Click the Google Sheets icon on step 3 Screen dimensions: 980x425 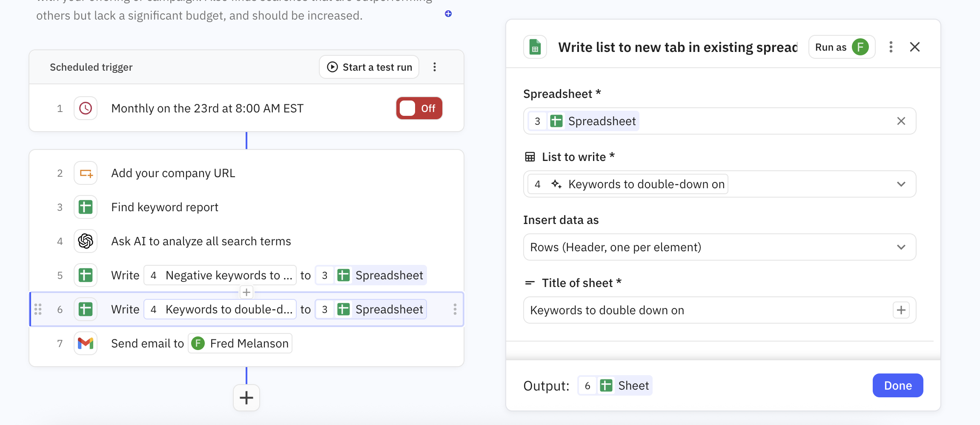point(86,207)
